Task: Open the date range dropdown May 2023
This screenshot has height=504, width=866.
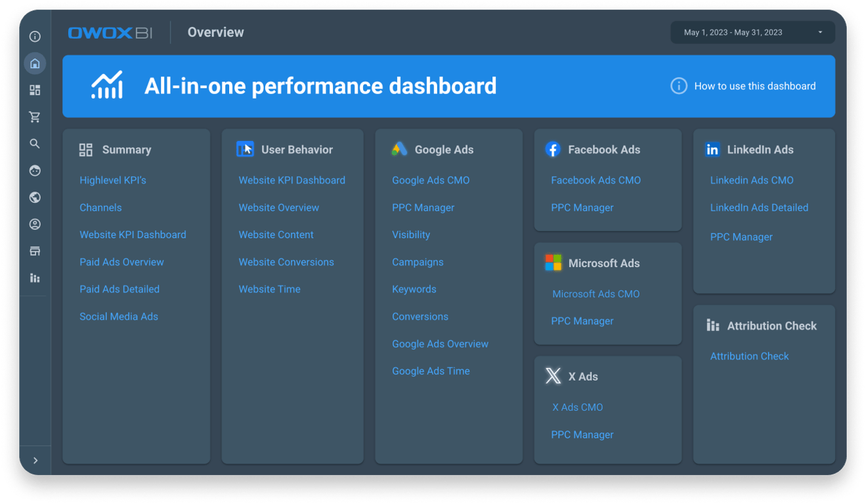Action: 752,32
